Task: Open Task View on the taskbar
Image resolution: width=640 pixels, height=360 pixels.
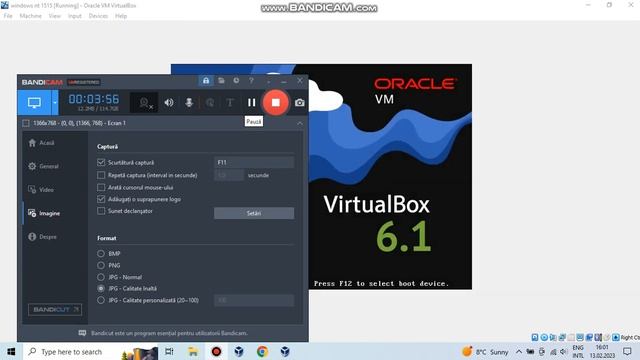Action: (169, 351)
